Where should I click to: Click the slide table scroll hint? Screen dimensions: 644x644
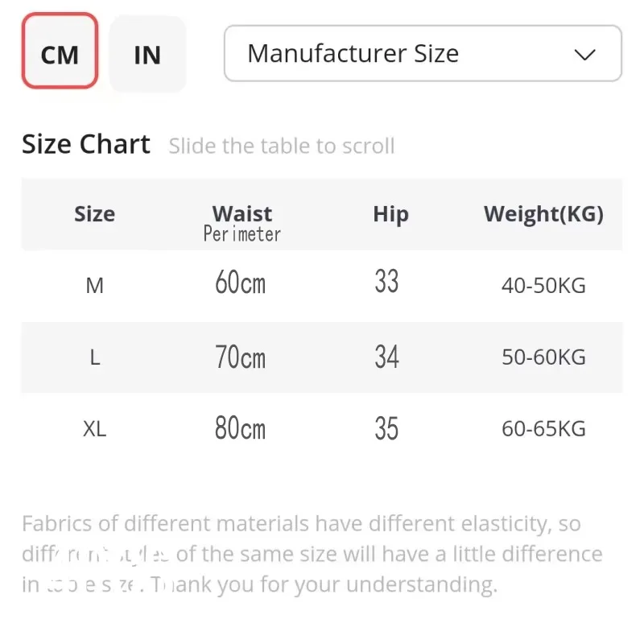tap(281, 146)
